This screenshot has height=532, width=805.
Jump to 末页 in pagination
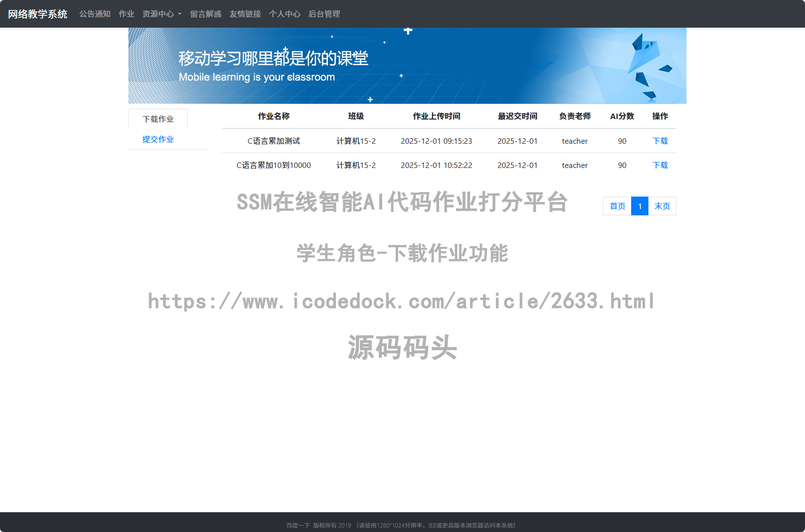[662, 206]
